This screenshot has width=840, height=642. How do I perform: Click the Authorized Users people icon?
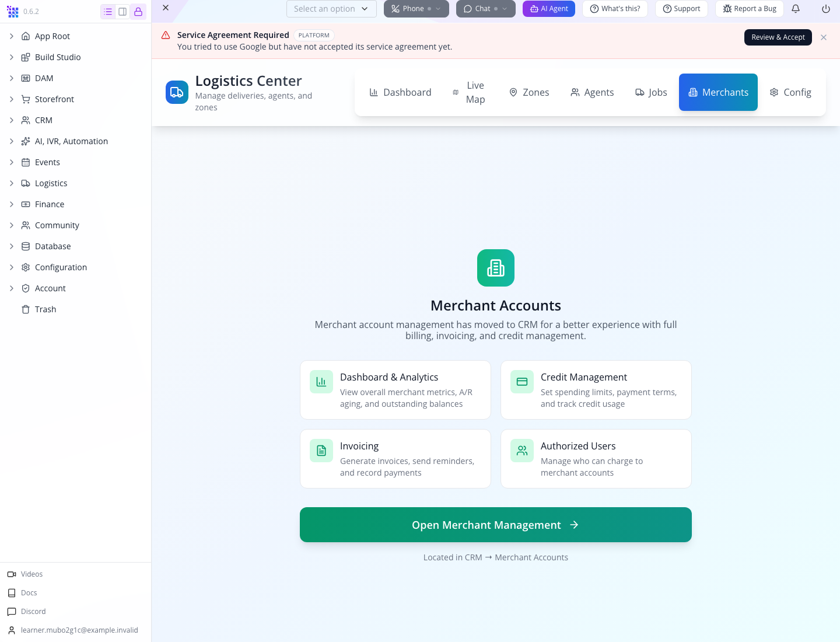point(522,451)
